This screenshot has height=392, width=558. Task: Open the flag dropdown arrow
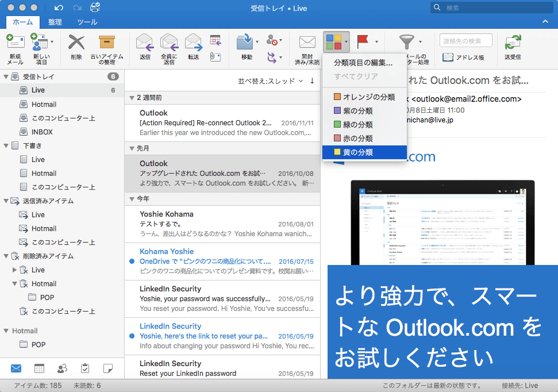[x=376, y=42]
